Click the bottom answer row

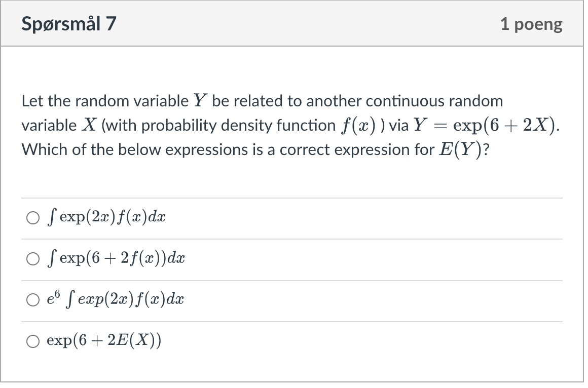(203, 341)
